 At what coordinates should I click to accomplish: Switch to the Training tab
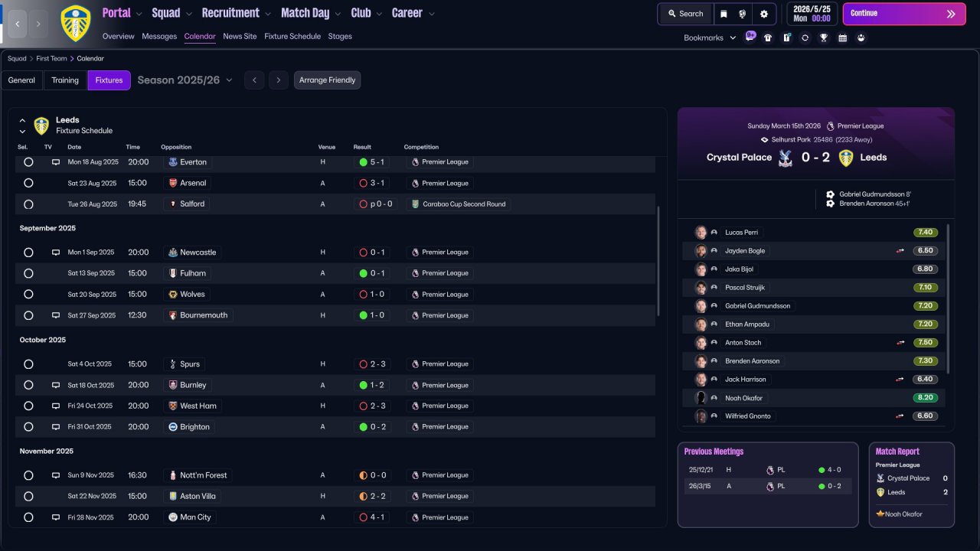[65, 80]
